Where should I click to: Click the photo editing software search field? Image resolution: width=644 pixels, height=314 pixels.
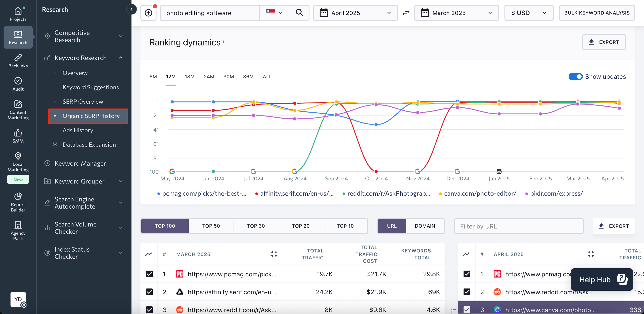point(210,13)
